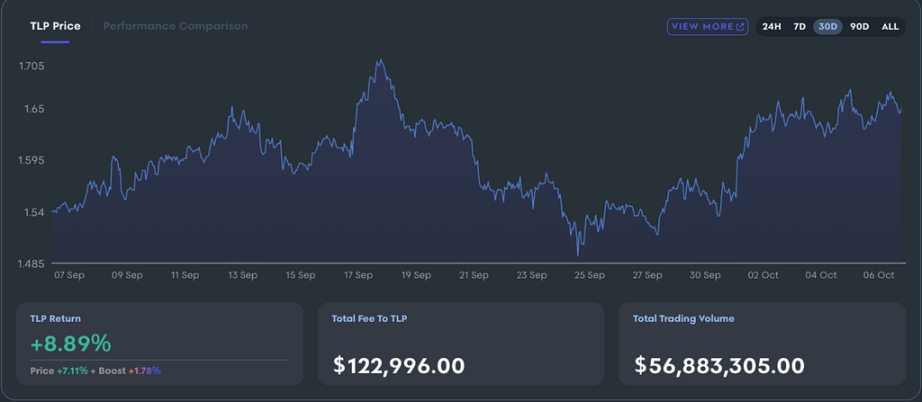Click the Boost +1.78% label
The height and width of the screenshot is (402, 922).
click(x=137, y=371)
